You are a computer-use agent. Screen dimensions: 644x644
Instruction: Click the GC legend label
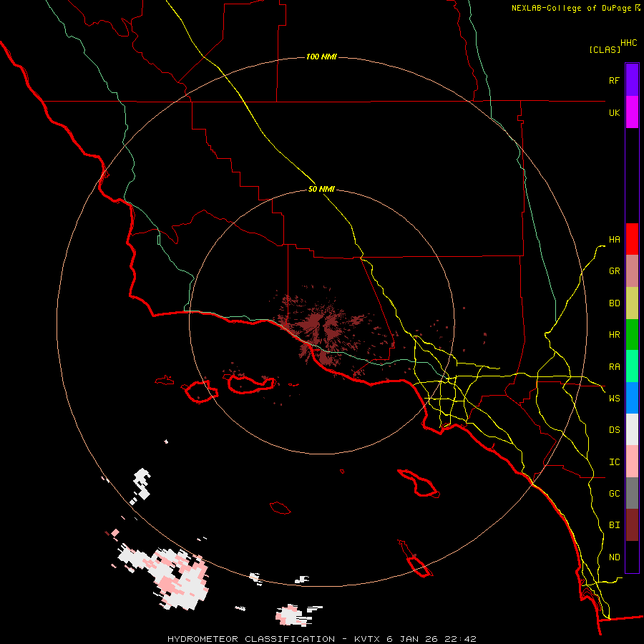click(614, 494)
